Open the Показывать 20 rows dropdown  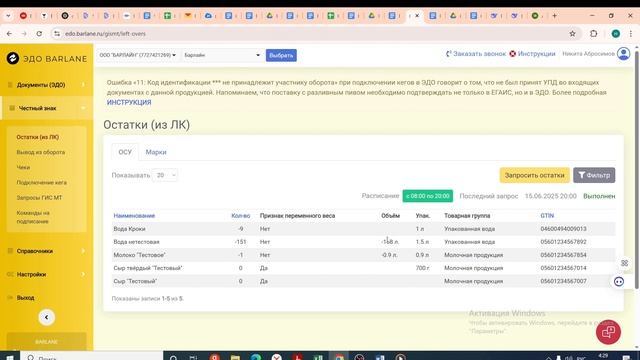[x=165, y=175]
